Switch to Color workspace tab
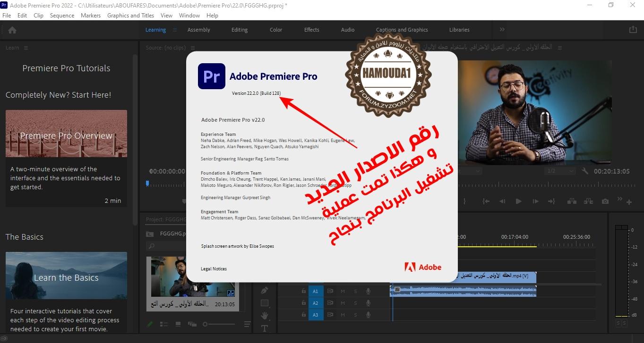Viewport: 644px width, 343px height. pyautogui.click(x=276, y=30)
